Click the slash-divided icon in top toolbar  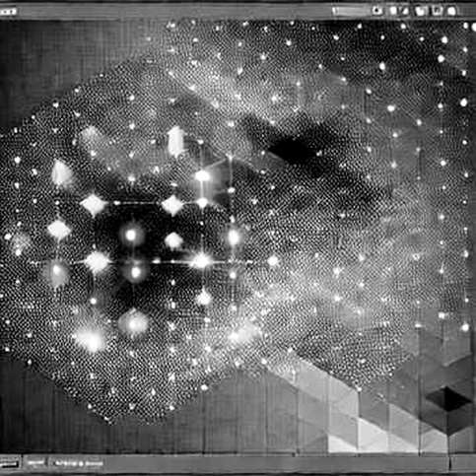click(399, 11)
